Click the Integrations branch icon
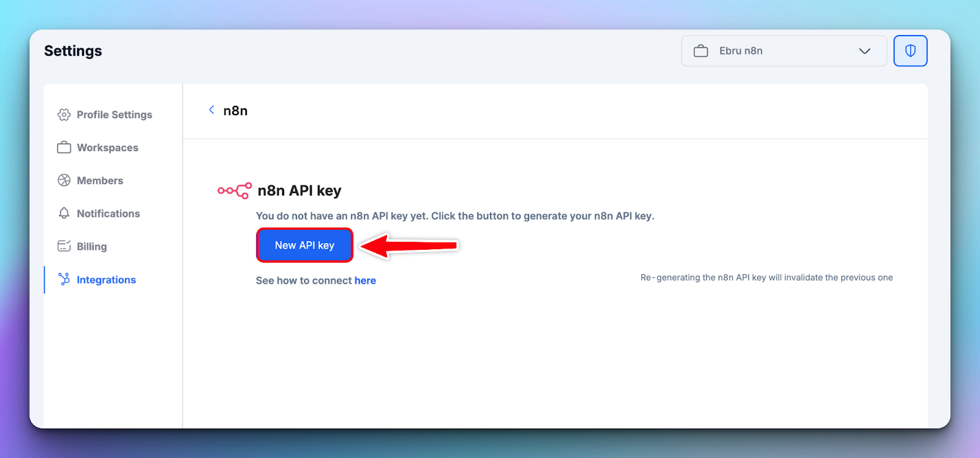Viewport: 980px width, 458px height. tap(64, 279)
